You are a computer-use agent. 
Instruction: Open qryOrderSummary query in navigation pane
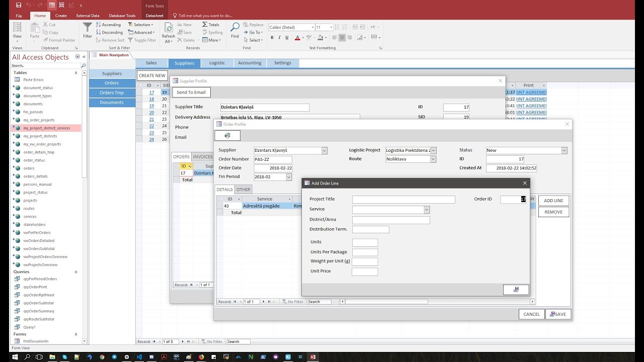(x=39, y=311)
